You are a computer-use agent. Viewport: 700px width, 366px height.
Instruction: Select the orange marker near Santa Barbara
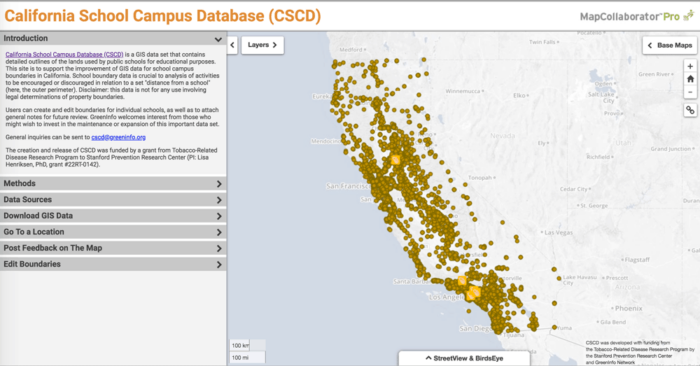462,281
